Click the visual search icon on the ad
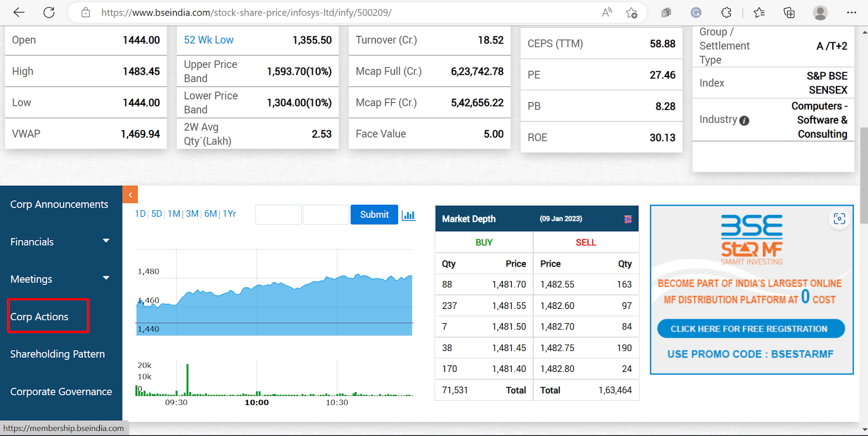 point(839,219)
